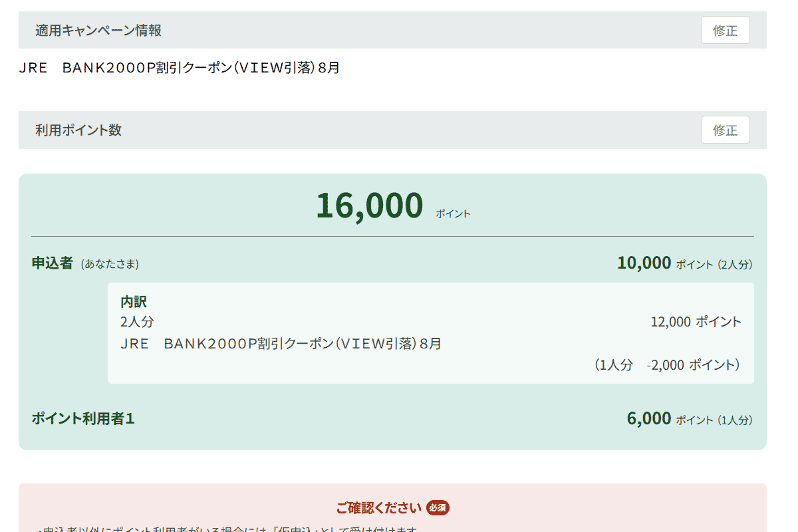Click the 必須 badge
798x532 pixels.
tap(438, 508)
